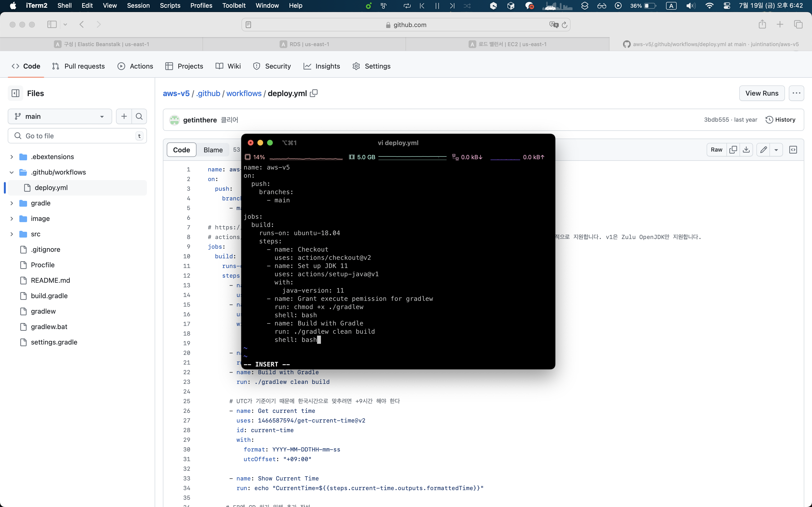Collapse the Files side panel icon
This screenshot has width=812, height=507.
pyautogui.click(x=15, y=93)
